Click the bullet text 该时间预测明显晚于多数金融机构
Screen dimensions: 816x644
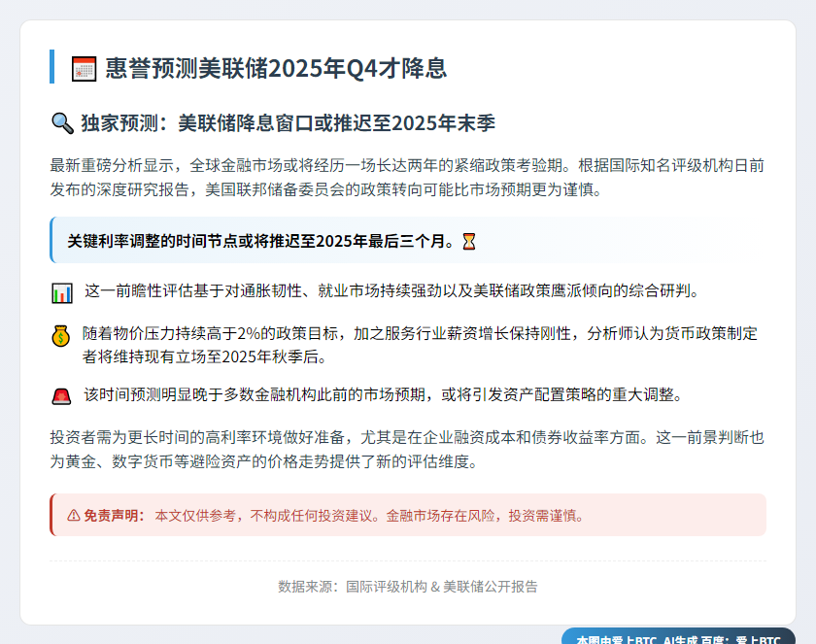(x=384, y=394)
